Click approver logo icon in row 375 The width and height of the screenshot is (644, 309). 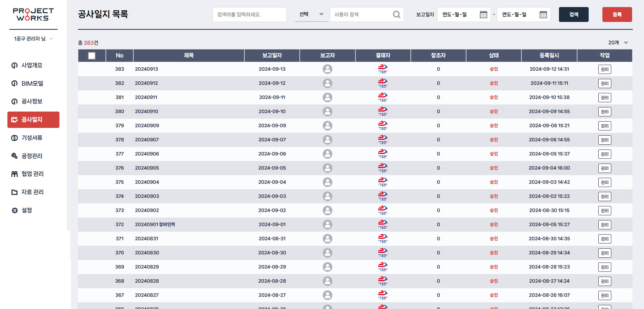383,182
